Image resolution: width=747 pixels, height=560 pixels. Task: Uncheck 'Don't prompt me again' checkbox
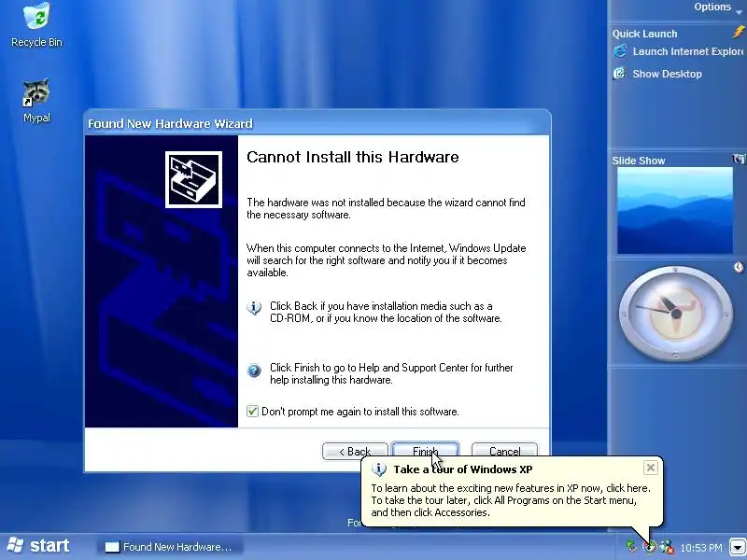pyautogui.click(x=252, y=411)
